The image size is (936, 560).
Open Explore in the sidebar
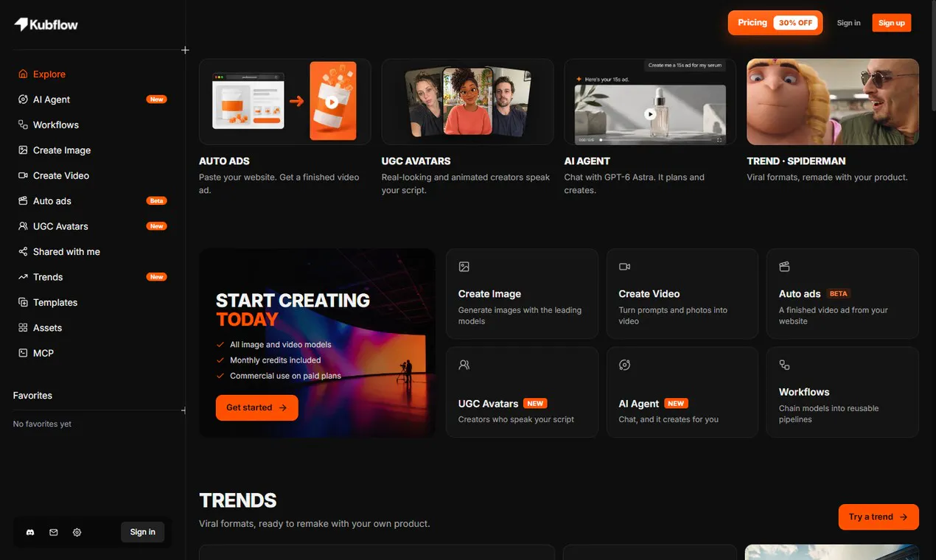(93, 74)
